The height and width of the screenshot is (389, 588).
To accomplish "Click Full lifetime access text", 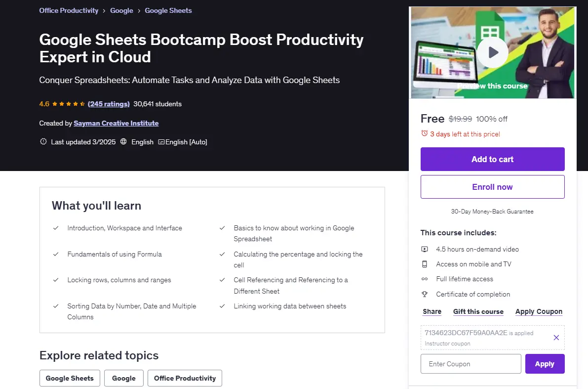I will [465, 279].
